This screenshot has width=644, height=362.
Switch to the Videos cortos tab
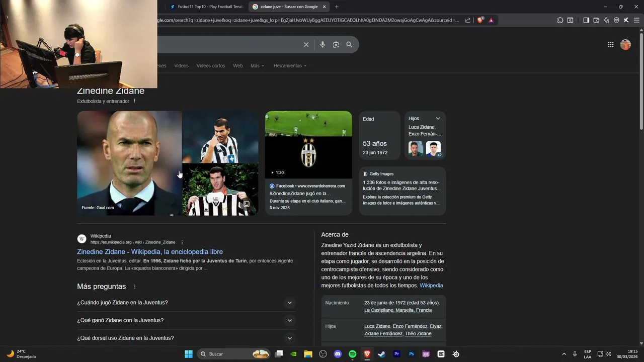pos(211,66)
